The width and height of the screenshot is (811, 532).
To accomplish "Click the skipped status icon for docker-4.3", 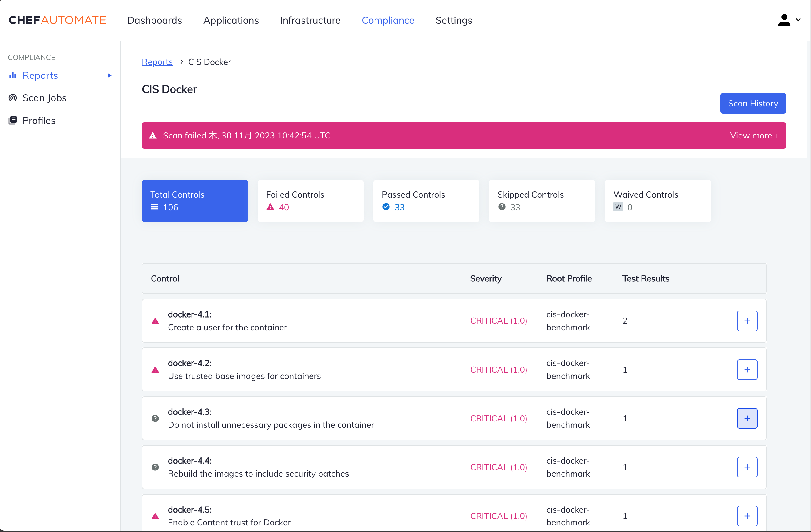I will click(x=155, y=418).
